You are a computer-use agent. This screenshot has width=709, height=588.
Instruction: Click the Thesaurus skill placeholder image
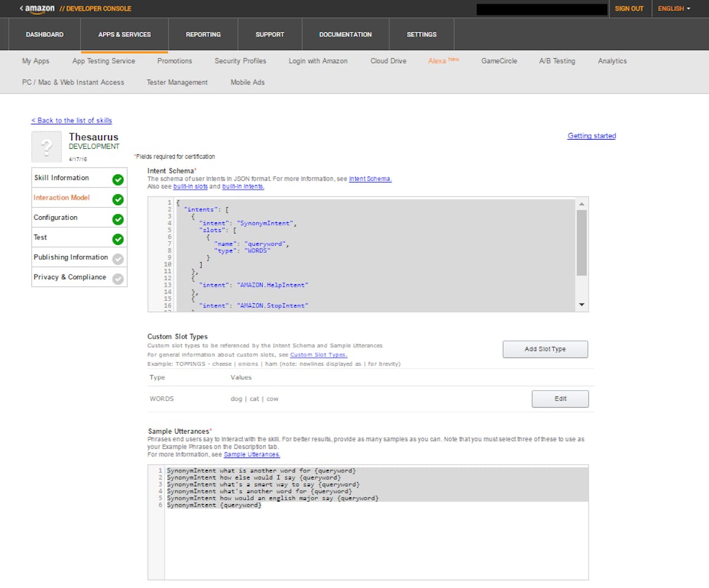tap(47, 146)
